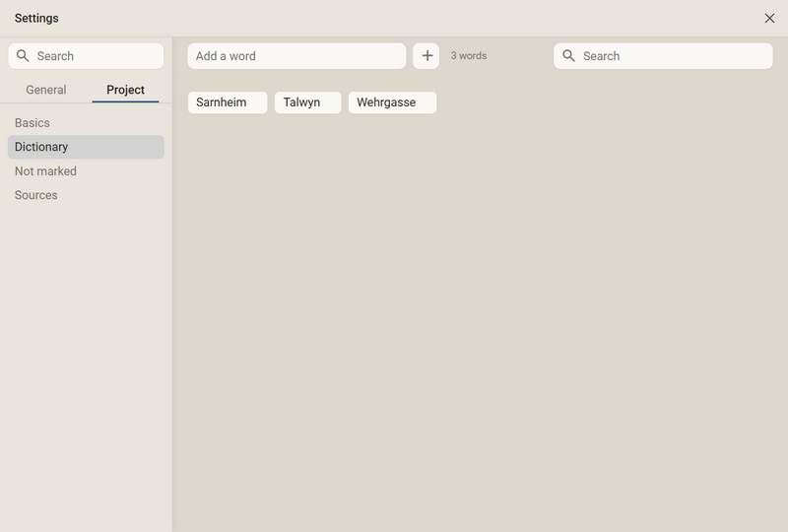Select the word Sarnheim

point(228,102)
